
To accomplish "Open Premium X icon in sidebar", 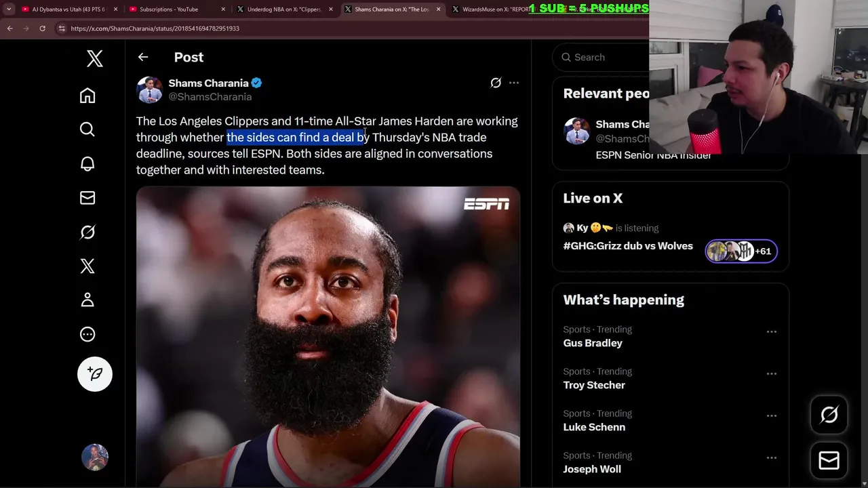I will [87, 266].
